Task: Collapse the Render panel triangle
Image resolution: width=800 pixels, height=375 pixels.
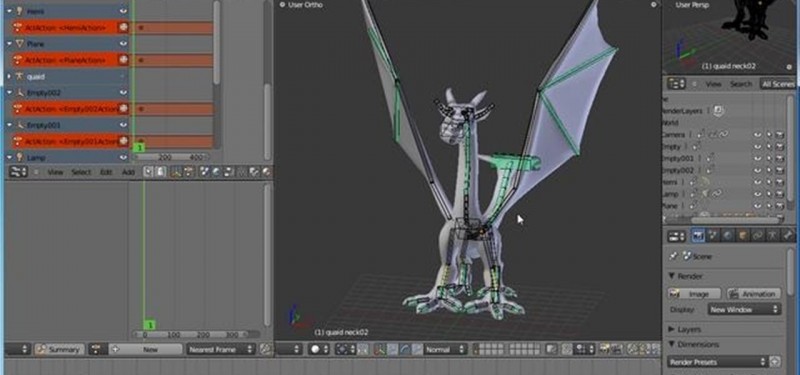Action: pyautogui.click(x=672, y=276)
